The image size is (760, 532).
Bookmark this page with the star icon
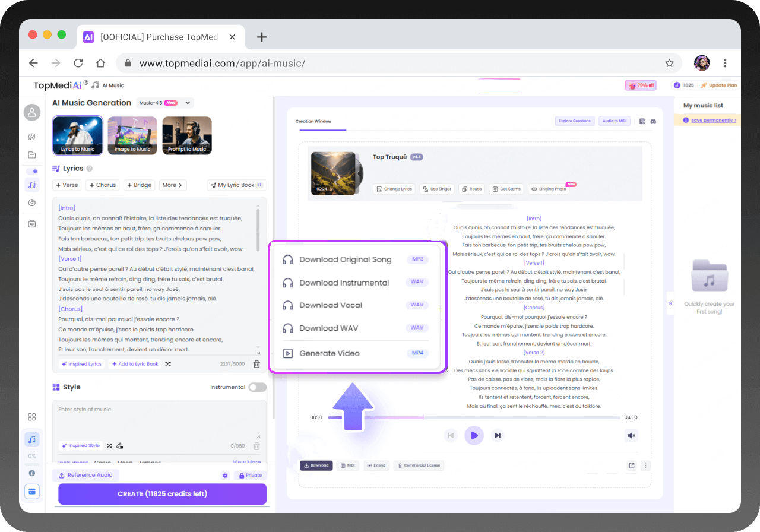(669, 63)
